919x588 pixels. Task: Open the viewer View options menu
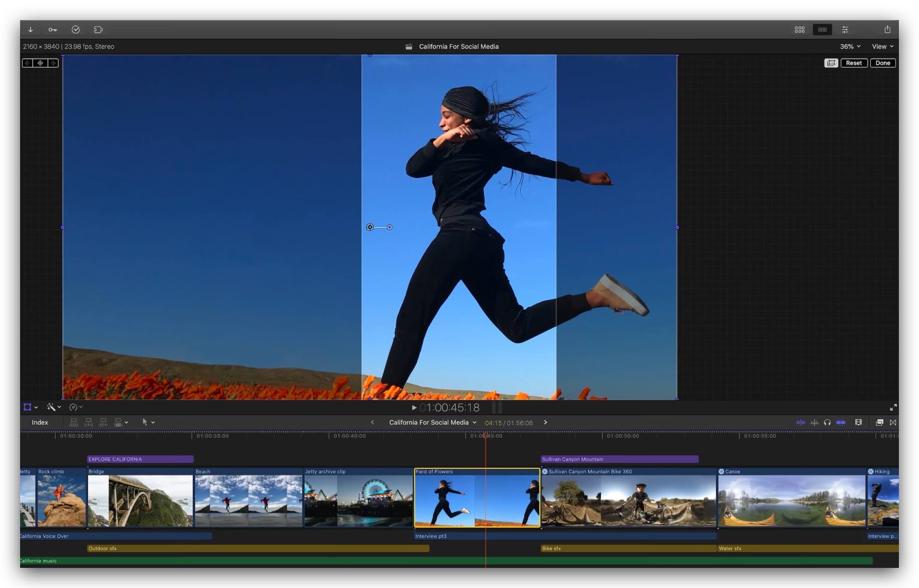pyautogui.click(x=882, y=46)
